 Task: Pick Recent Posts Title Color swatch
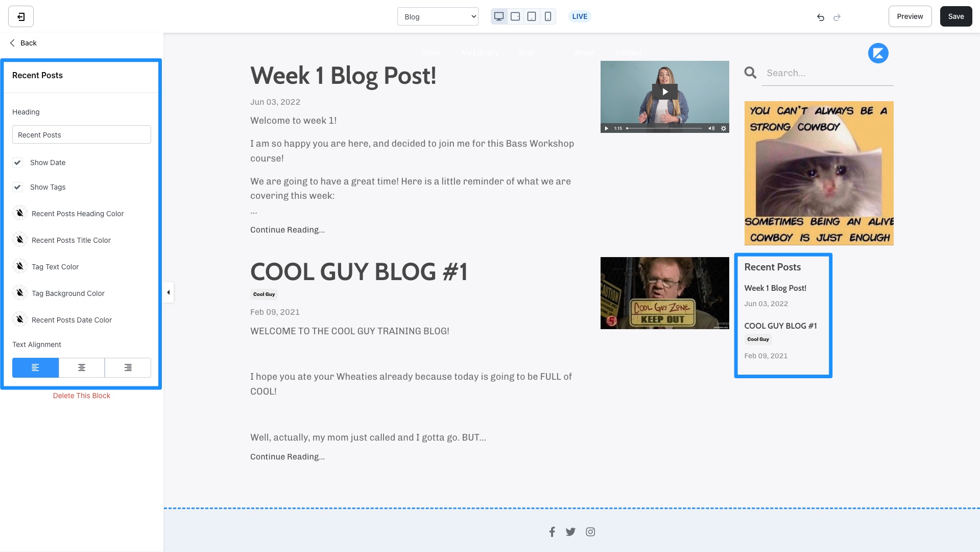(x=20, y=240)
